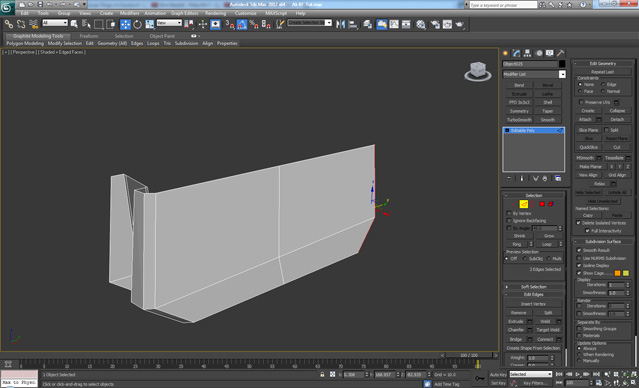Screen dimensions: 639x388
Task: Click Configure Modifier Sets icon
Action: (x=558, y=179)
